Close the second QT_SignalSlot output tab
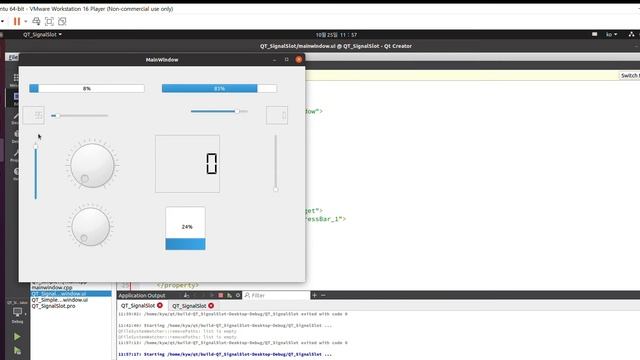This screenshot has width=640, height=360. click(211, 305)
